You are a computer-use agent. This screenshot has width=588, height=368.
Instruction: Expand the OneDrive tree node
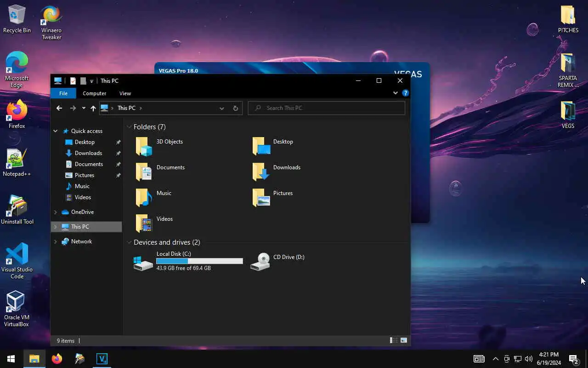[x=56, y=212]
